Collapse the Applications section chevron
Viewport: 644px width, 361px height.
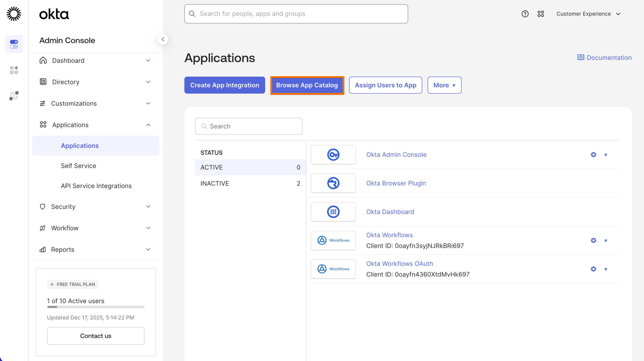[148, 125]
